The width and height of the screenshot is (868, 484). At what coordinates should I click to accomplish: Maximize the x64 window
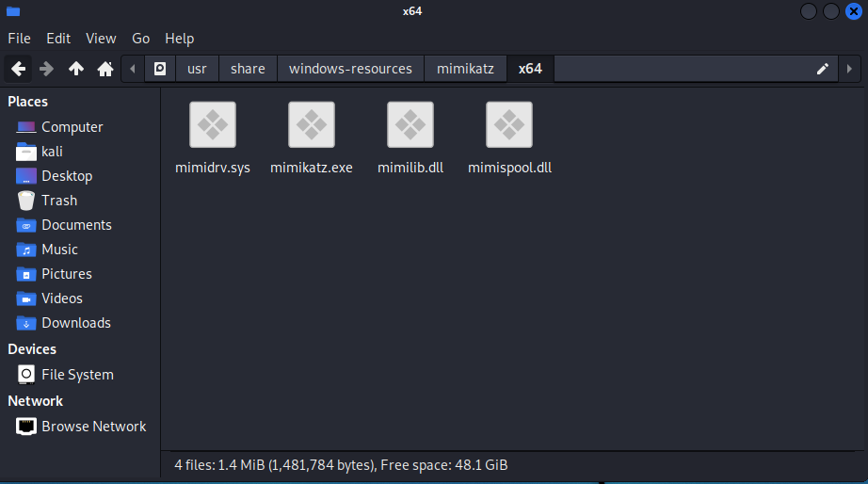point(831,11)
